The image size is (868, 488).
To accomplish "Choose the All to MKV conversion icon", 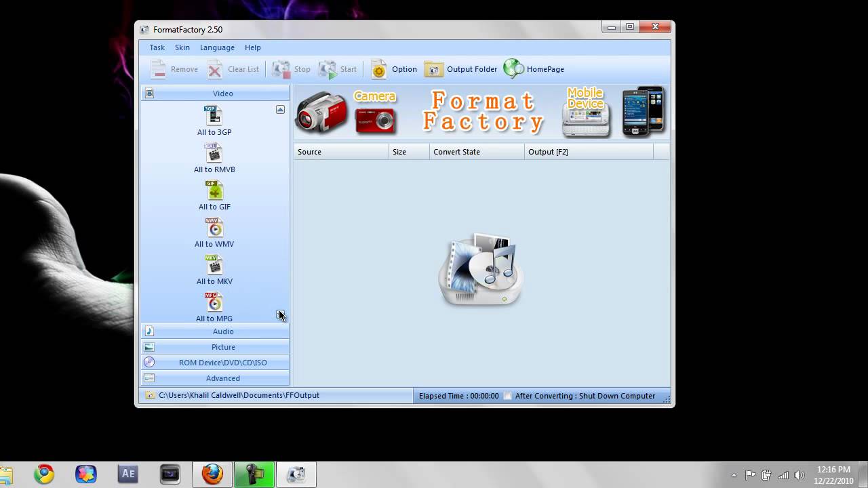I will pos(214,265).
